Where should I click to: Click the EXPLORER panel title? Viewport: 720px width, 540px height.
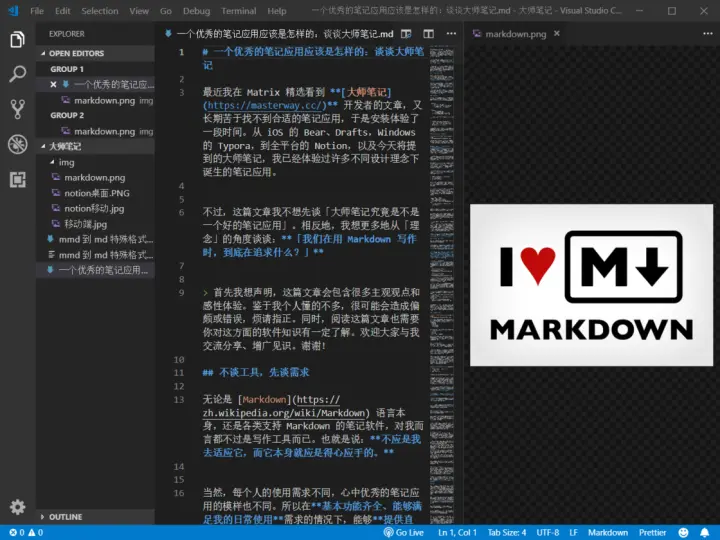click(x=67, y=34)
